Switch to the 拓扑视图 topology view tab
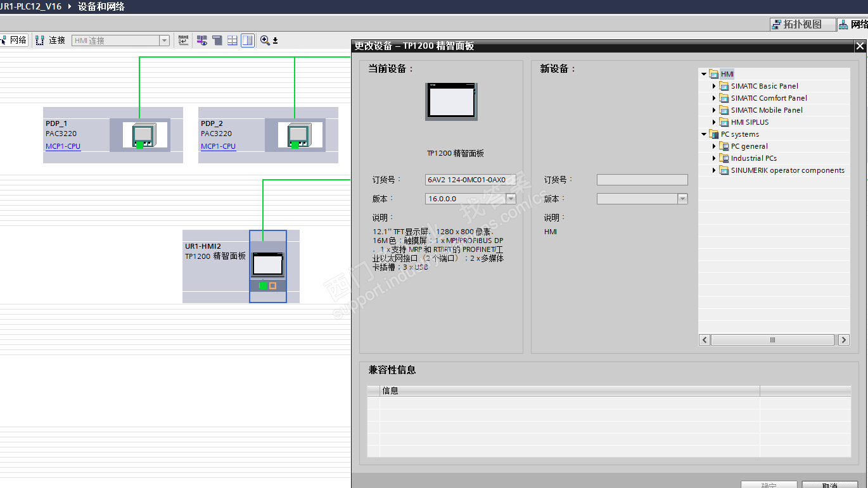This screenshot has width=868, height=488. point(802,24)
